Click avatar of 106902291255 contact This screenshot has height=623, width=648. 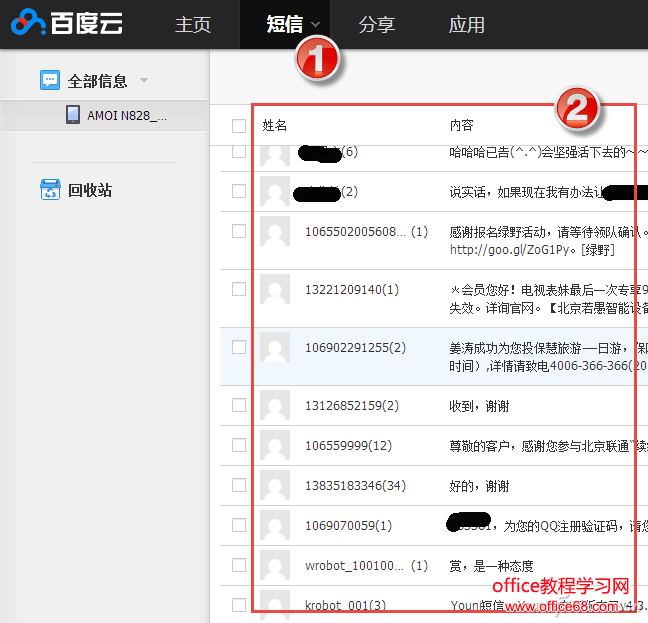(x=275, y=347)
